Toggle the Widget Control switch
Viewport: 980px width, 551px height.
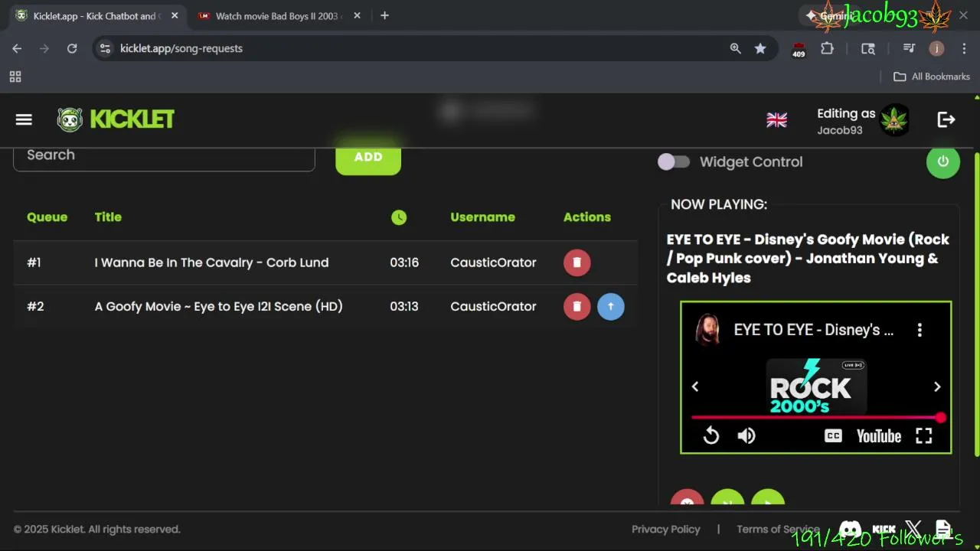point(674,161)
